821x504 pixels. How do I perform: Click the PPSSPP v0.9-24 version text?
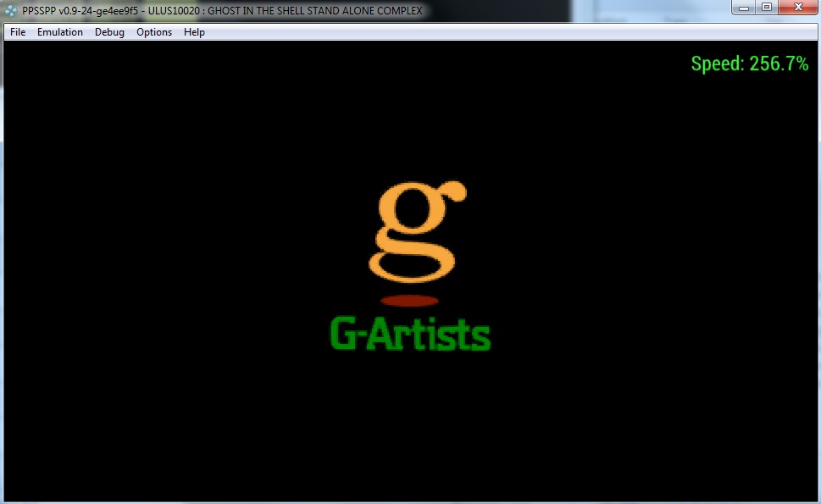[x=80, y=11]
